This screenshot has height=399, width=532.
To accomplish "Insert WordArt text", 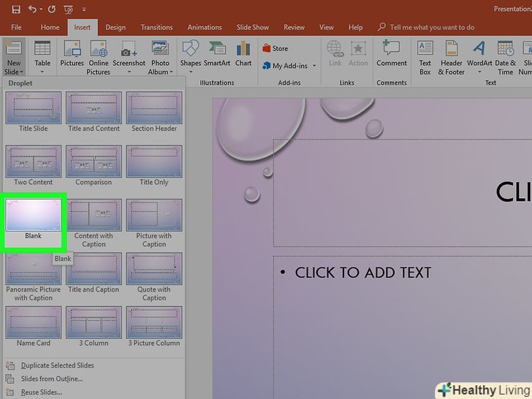I will pyautogui.click(x=479, y=56).
